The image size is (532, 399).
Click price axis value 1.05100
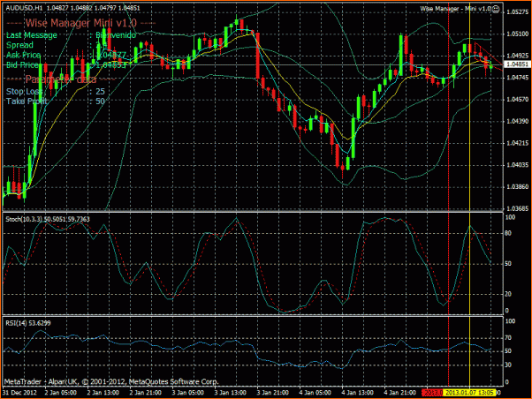(x=517, y=34)
